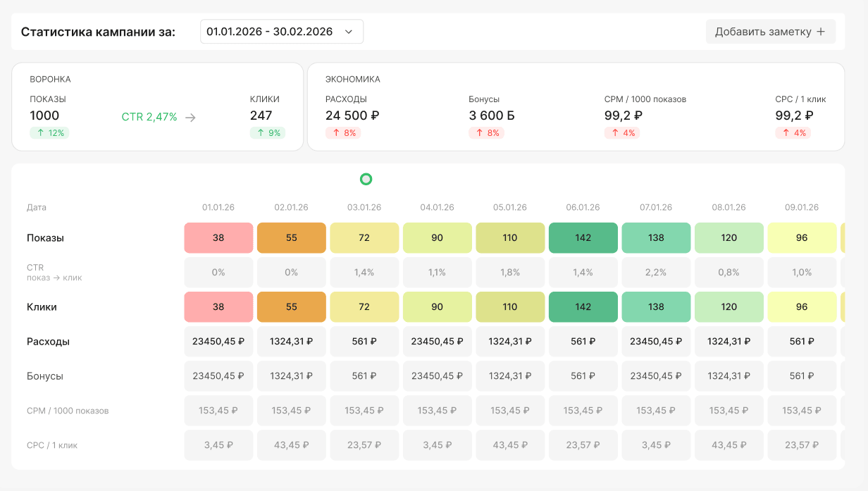Screen dimensions: 868x491
Task: Click the green circle marker above 03.01.26
Action: (366, 179)
